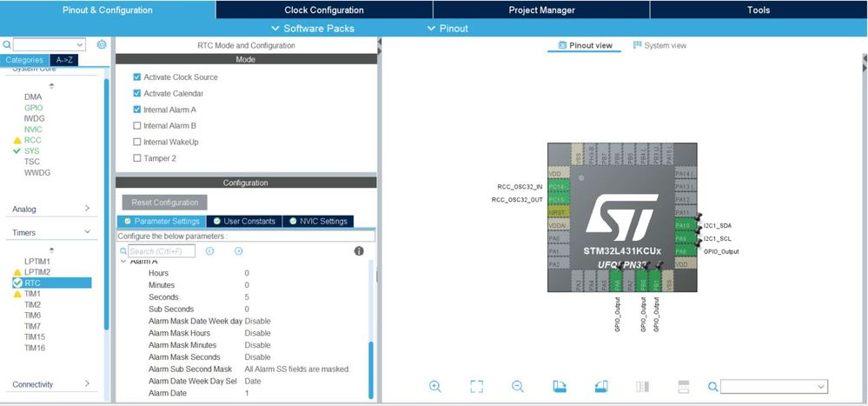Open the User Constants tab
This screenshot has height=406, width=868.
point(244,221)
